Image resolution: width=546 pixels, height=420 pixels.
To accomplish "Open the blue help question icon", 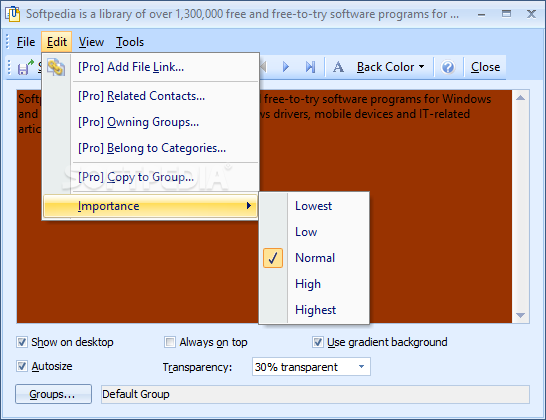I will 448,67.
